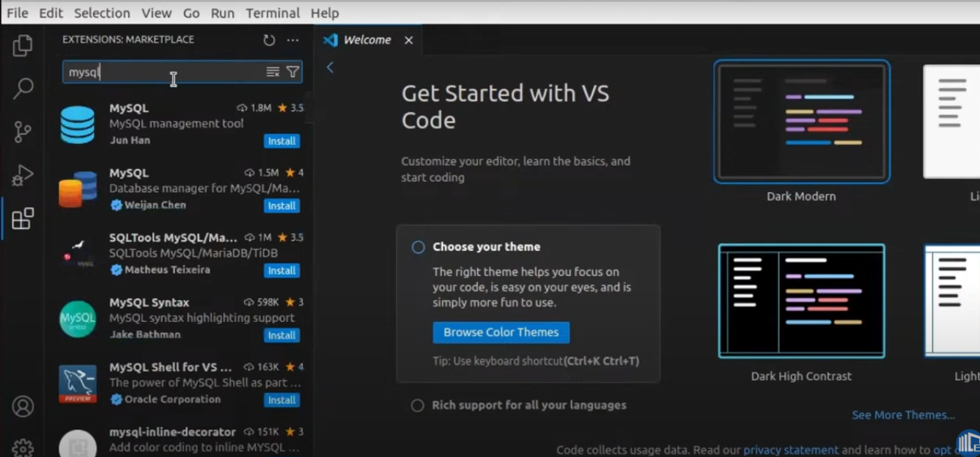Click the Weijan Chen verified publisher badge

pyautogui.click(x=116, y=205)
